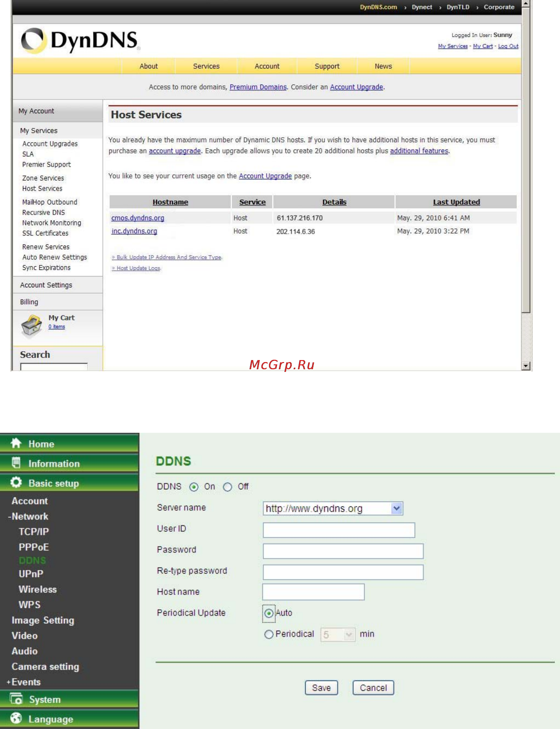Screen dimensions: 560x729
Task: Go to DynTLD in top bar
Action: pos(458,7)
